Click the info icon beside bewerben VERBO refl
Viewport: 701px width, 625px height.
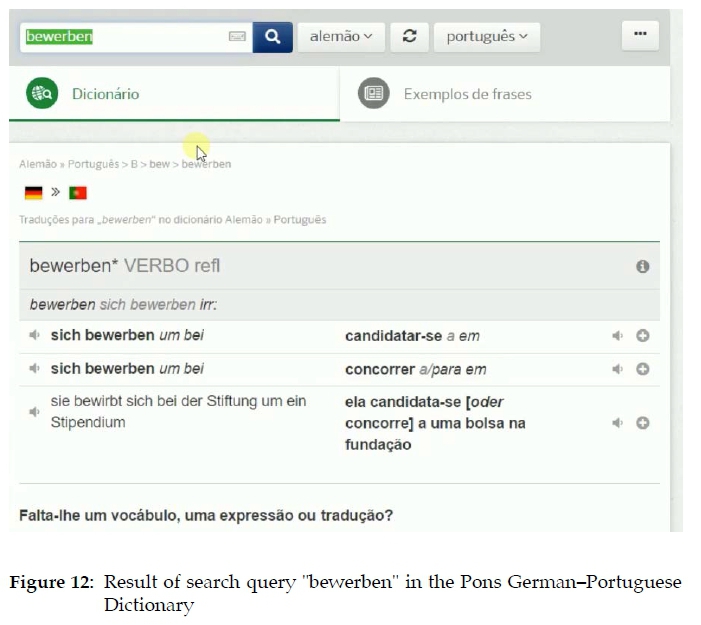(643, 267)
